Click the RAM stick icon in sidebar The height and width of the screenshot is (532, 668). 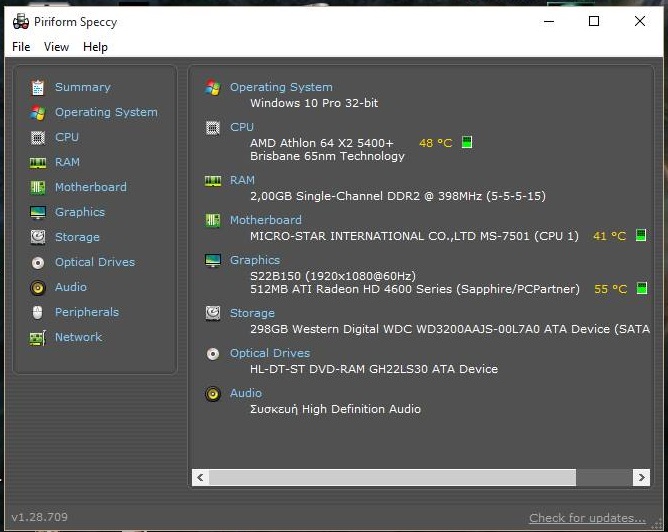(37, 163)
